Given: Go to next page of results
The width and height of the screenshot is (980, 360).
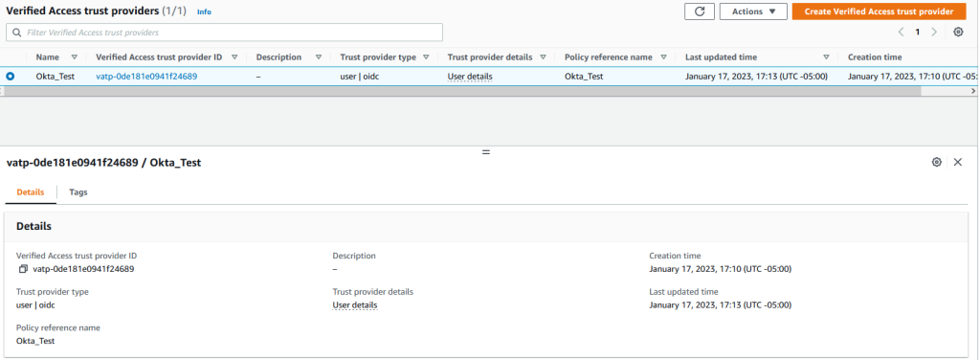Looking at the screenshot, I should tap(934, 32).
